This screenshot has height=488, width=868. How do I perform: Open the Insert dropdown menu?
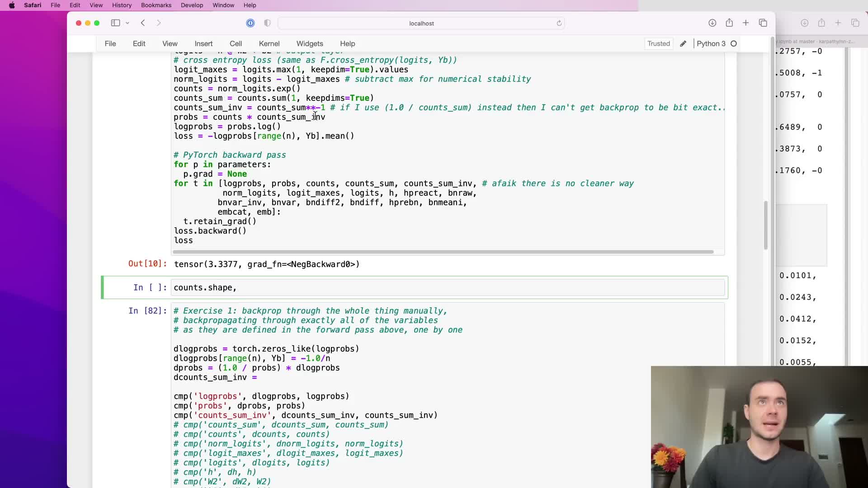203,44
